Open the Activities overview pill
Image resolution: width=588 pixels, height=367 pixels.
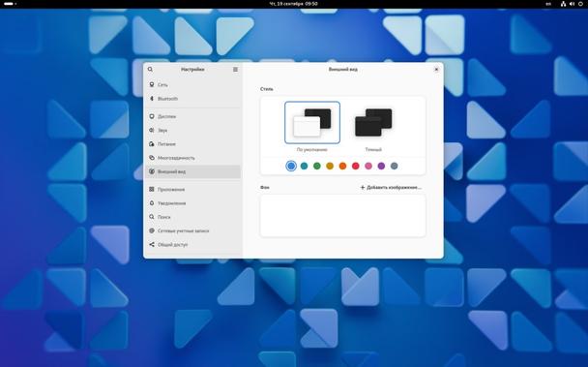[10, 4]
